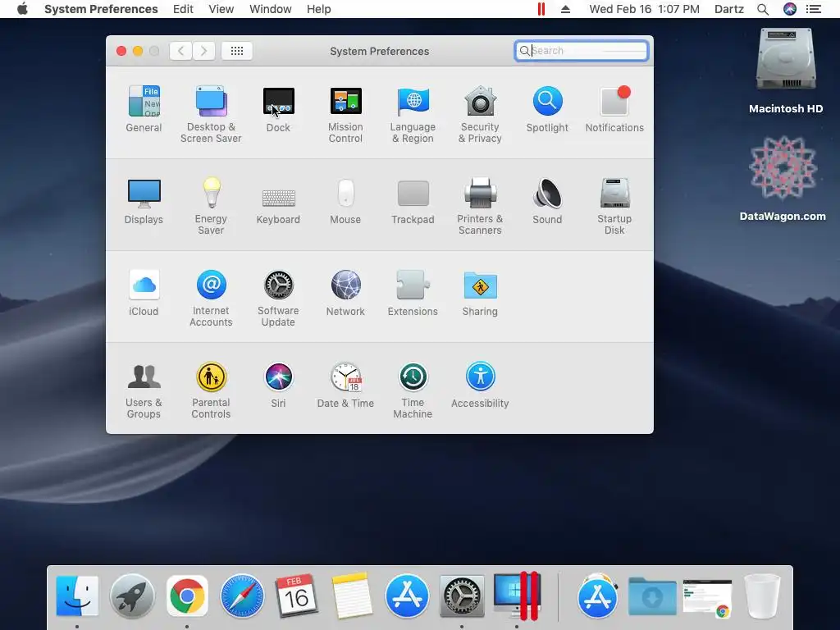The width and height of the screenshot is (840, 630).
Task: Launch Safari from the Dock
Action: pos(242,596)
